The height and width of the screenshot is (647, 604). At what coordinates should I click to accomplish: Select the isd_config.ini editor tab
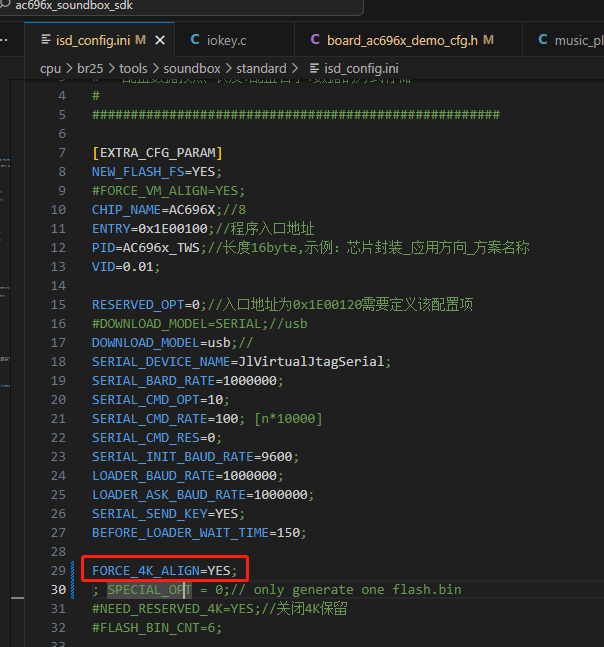(99, 40)
